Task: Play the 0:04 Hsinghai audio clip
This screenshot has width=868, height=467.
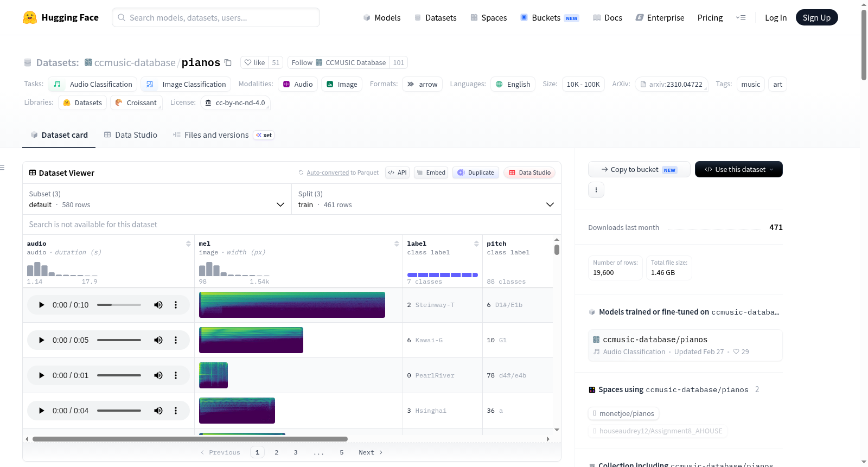Action: 41,411
